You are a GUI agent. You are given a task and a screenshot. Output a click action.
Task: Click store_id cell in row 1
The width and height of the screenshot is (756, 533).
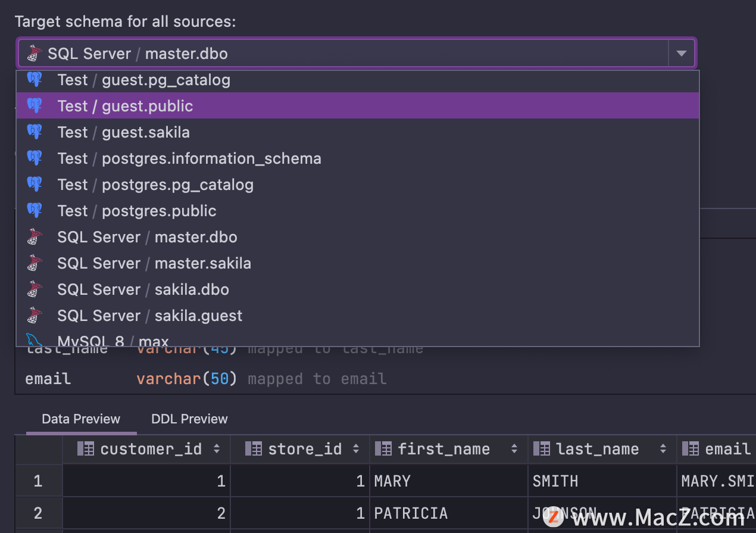pyautogui.click(x=300, y=481)
